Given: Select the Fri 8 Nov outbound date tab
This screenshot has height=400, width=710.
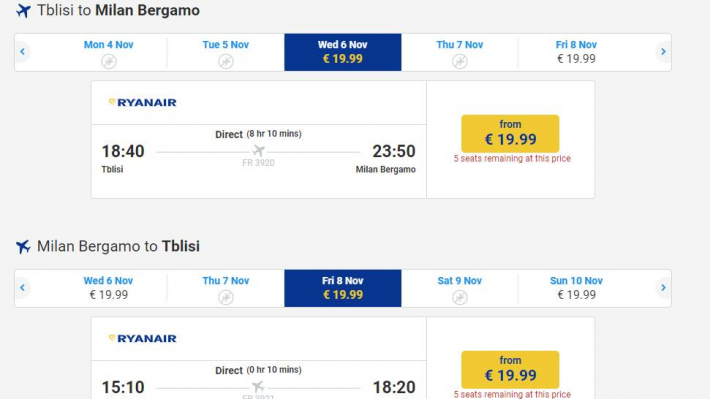Looking at the screenshot, I should tap(577, 52).
